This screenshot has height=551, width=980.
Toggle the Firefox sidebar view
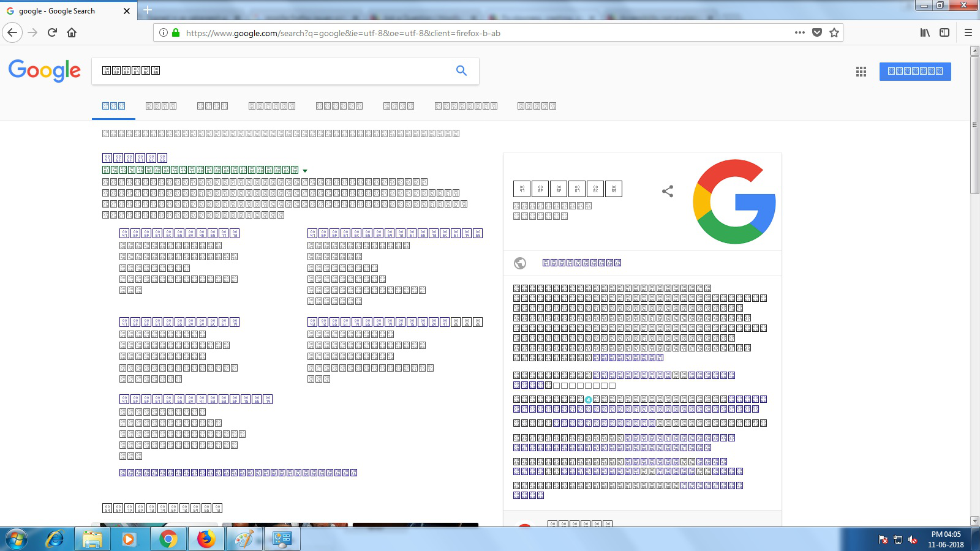(944, 32)
